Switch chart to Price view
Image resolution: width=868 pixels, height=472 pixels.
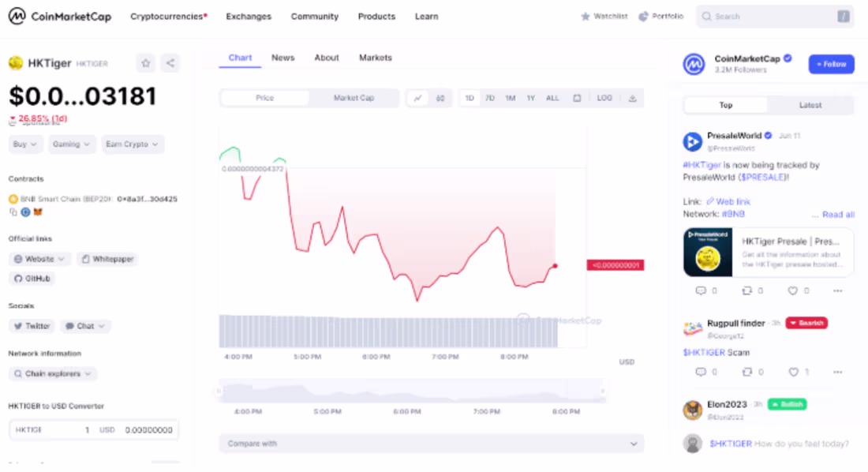point(264,98)
